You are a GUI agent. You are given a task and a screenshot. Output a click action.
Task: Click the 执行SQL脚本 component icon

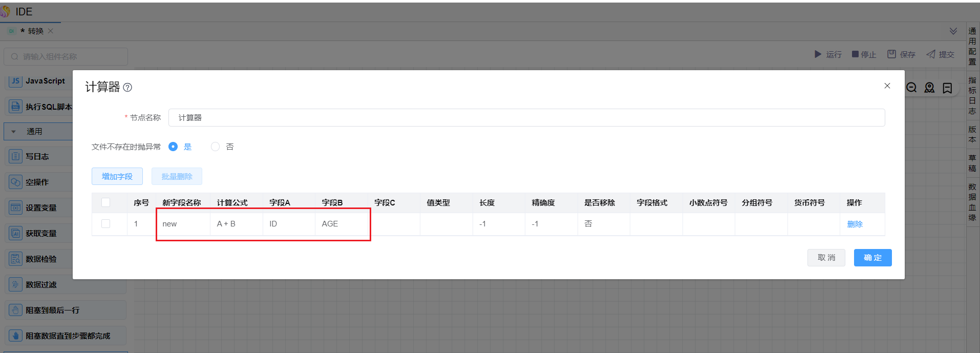pos(16,107)
